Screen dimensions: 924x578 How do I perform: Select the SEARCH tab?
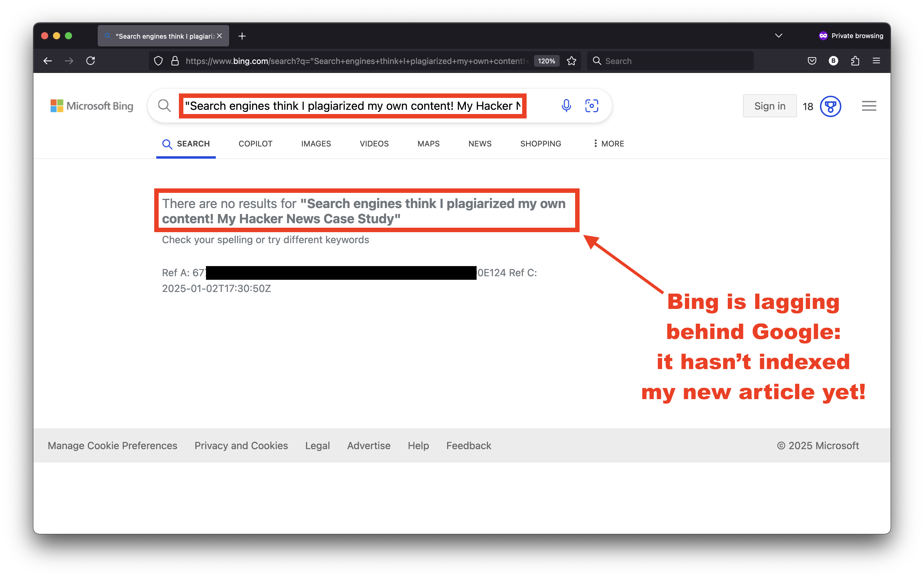click(186, 144)
